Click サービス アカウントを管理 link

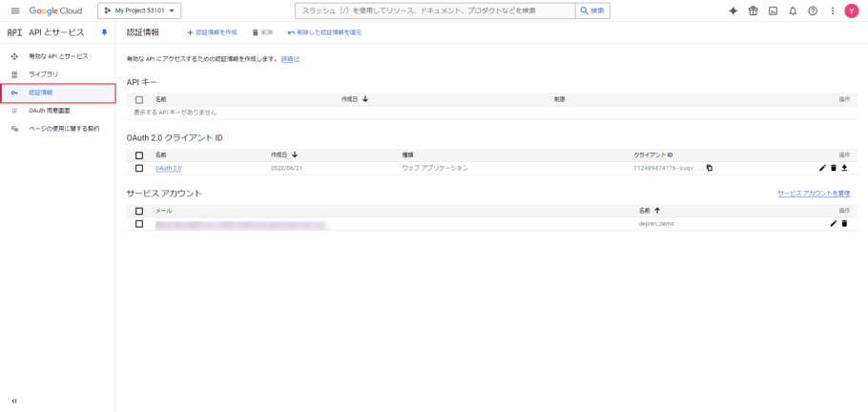(x=813, y=194)
